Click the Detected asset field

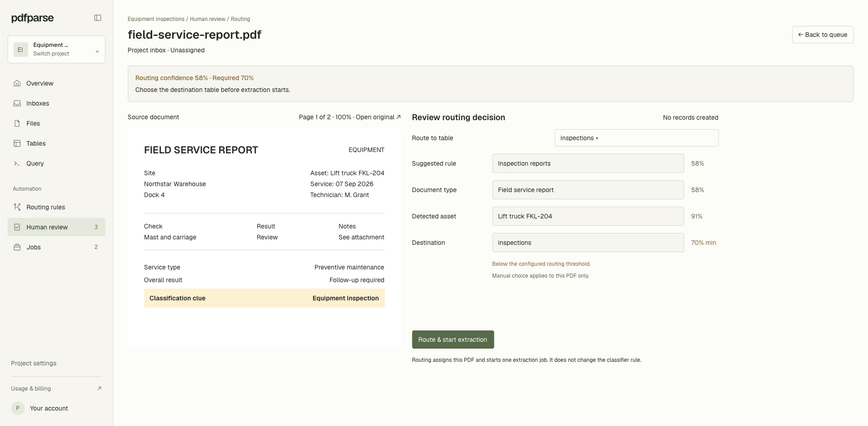[588, 216]
